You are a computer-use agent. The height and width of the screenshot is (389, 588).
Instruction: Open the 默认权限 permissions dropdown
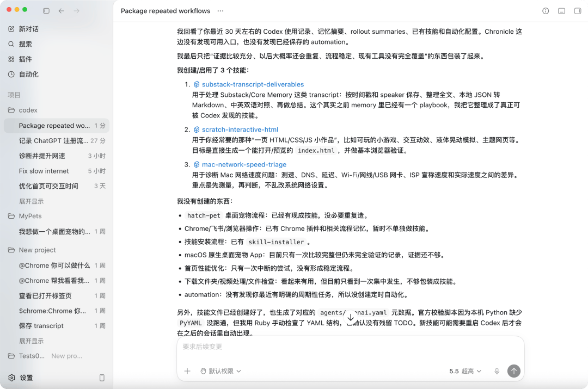coord(220,371)
